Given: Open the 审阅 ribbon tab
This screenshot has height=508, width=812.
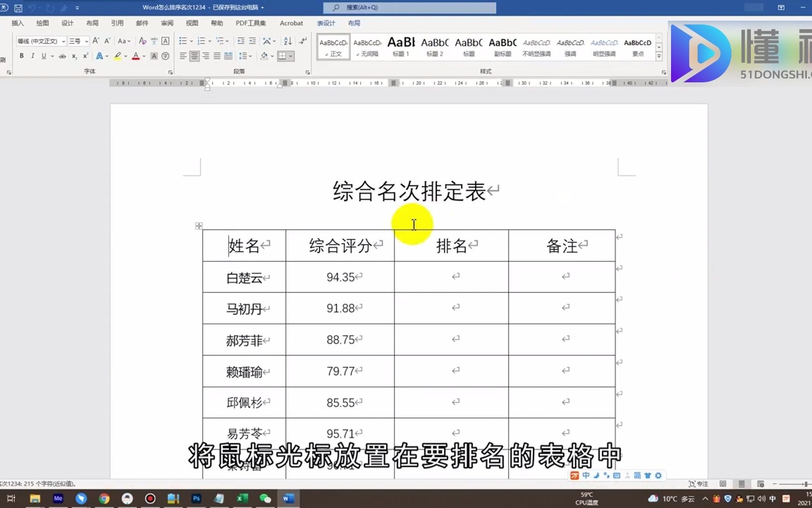Looking at the screenshot, I should [167, 23].
